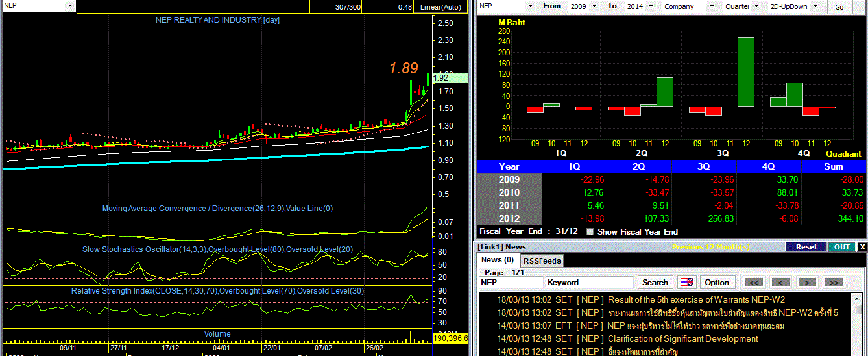Open news 'Clarification of Significant Development'
Screen dimensions: 868x356
(682, 338)
